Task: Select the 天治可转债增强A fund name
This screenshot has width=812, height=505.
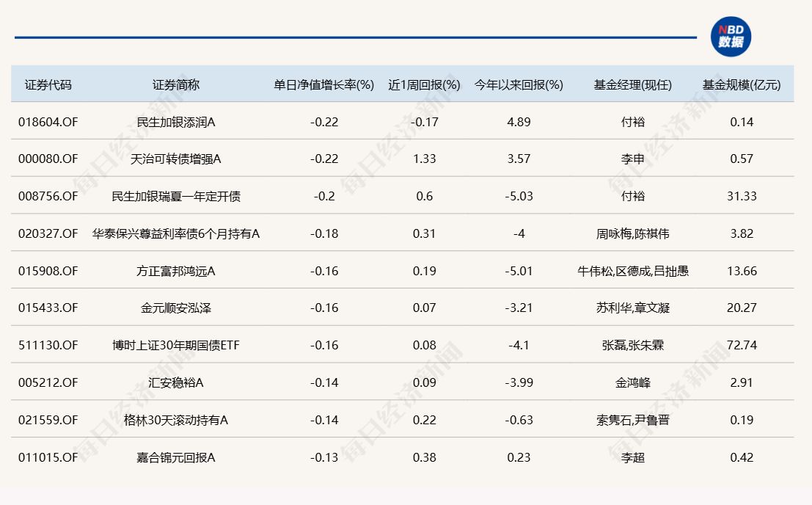Action: (x=176, y=159)
